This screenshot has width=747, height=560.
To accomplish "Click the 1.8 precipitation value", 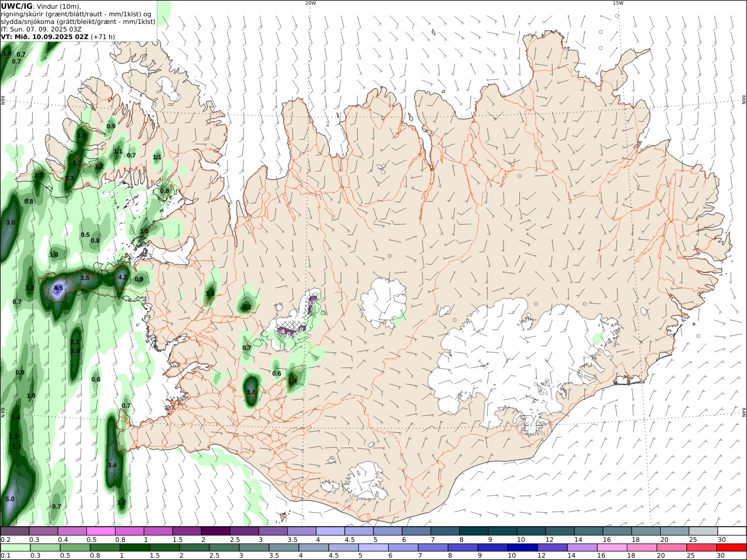I will 82,135.
